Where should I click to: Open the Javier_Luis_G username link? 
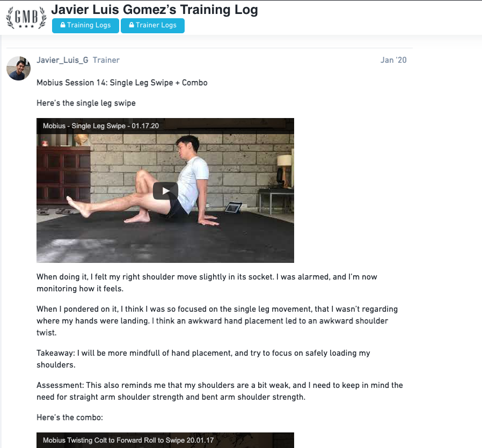[x=62, y=60]
